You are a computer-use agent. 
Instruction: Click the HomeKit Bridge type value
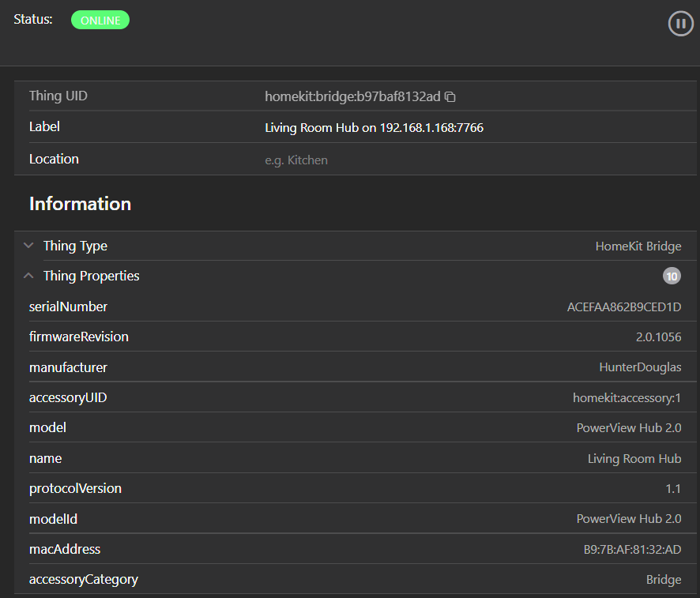tap(638, 246)
